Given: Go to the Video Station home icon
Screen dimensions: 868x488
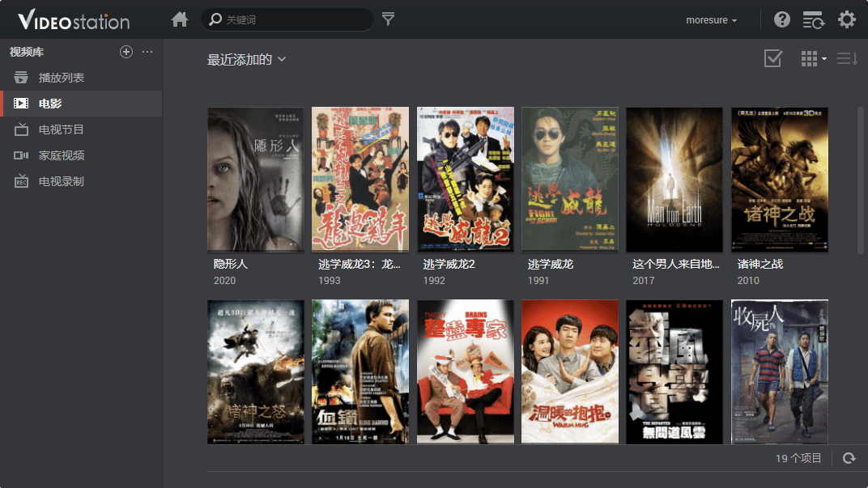Looking at the screenshot, I should pos(180,19).
